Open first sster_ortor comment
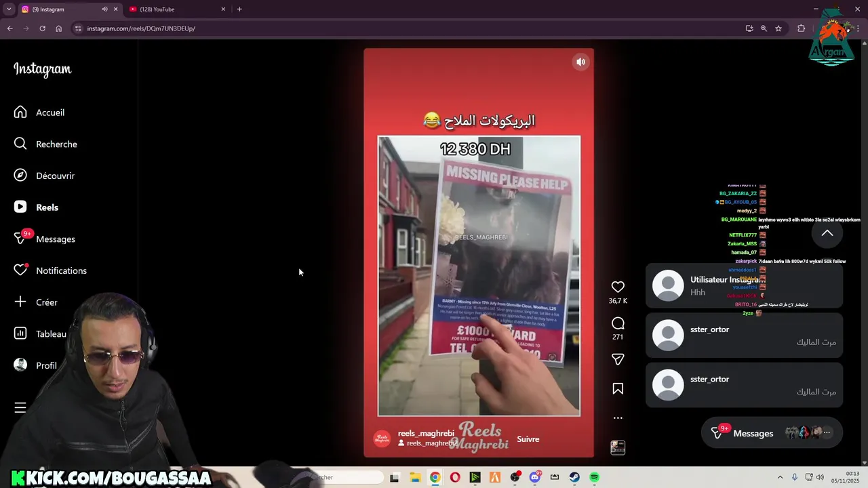Viewport: 868px width, 488px height. coord(744,335)
